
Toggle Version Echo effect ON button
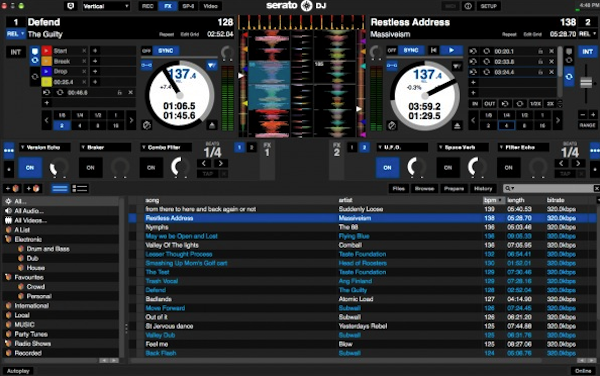(30, 168)
